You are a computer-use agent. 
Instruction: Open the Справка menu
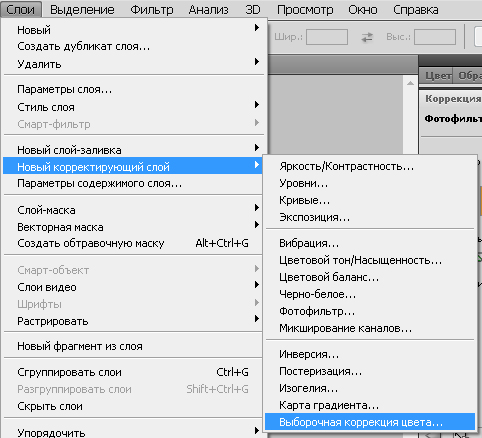(416, 10)
